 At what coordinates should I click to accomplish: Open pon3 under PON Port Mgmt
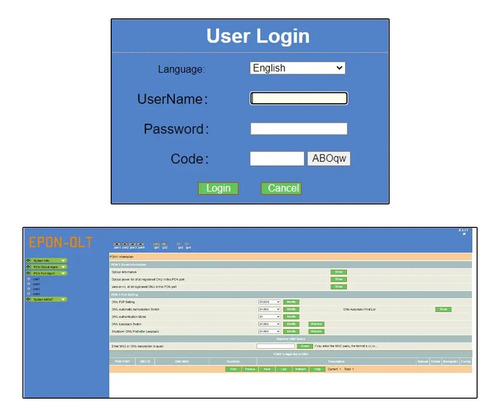click(x=36, y=289)
